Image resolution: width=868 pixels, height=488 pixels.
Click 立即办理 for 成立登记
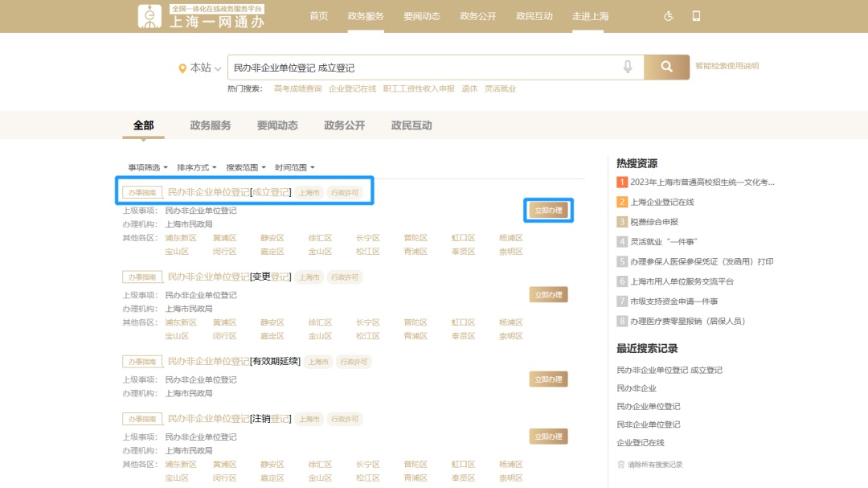point(547,210)
